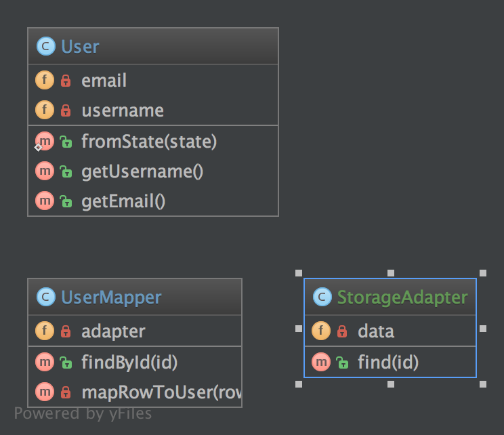Click the private lock icon beside mapRowToUser
The height and width of the screenshot is (435, 504).
coord(66,392)
